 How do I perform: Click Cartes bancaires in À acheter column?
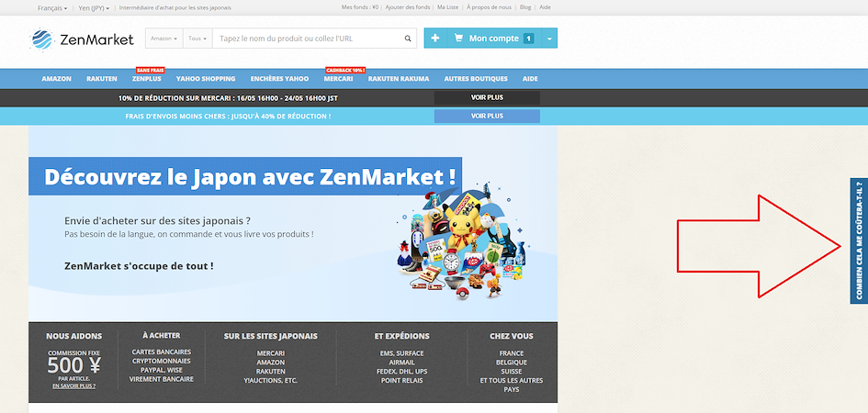(x=161, y=352)
